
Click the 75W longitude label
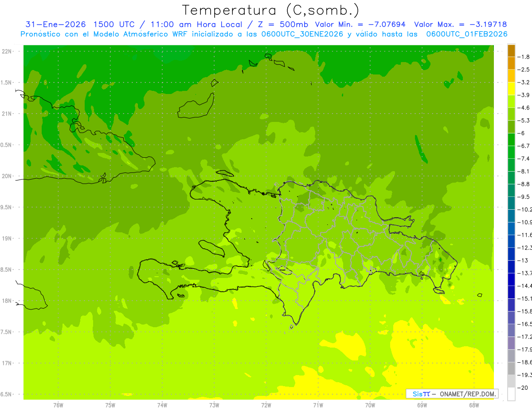(110, 405)
